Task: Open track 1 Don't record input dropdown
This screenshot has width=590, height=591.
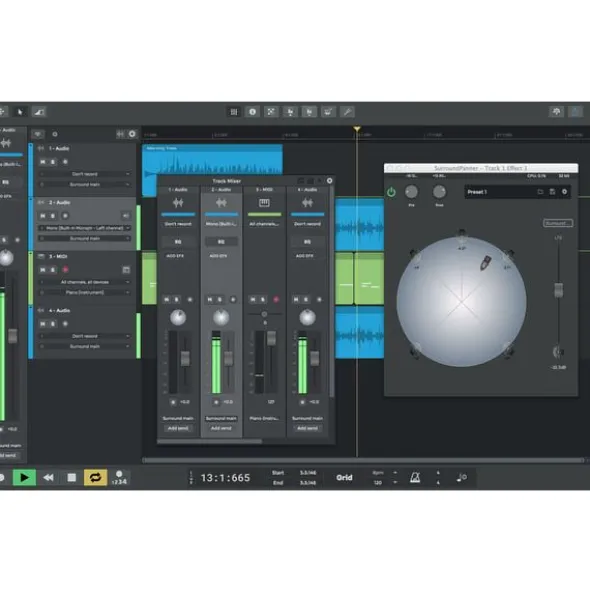Action: [85, 174]
